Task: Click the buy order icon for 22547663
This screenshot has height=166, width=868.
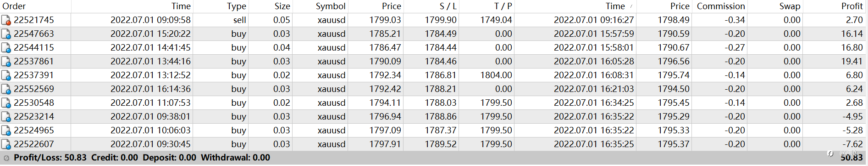Action: [6, 34]
